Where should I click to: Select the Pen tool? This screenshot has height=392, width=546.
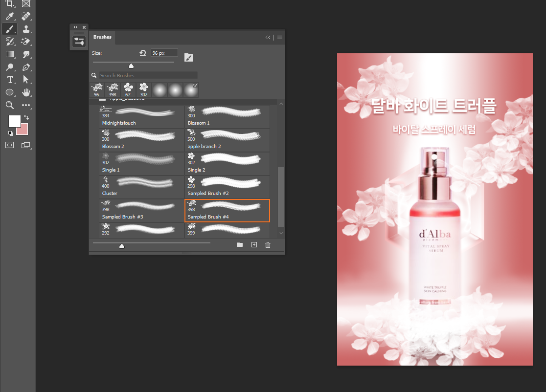(26, 67)
